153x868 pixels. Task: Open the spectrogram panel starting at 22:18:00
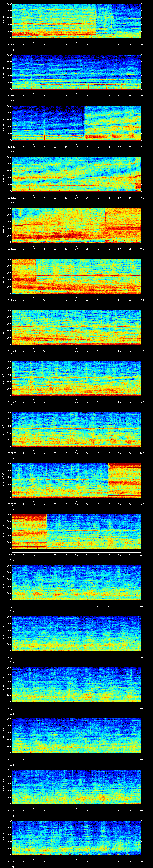tap(77, 225)
